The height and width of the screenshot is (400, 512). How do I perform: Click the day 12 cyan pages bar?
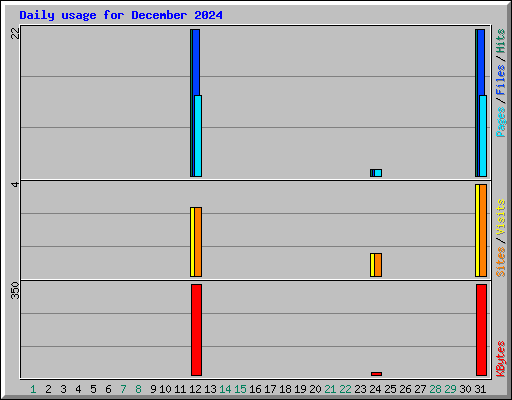(198, 136)
